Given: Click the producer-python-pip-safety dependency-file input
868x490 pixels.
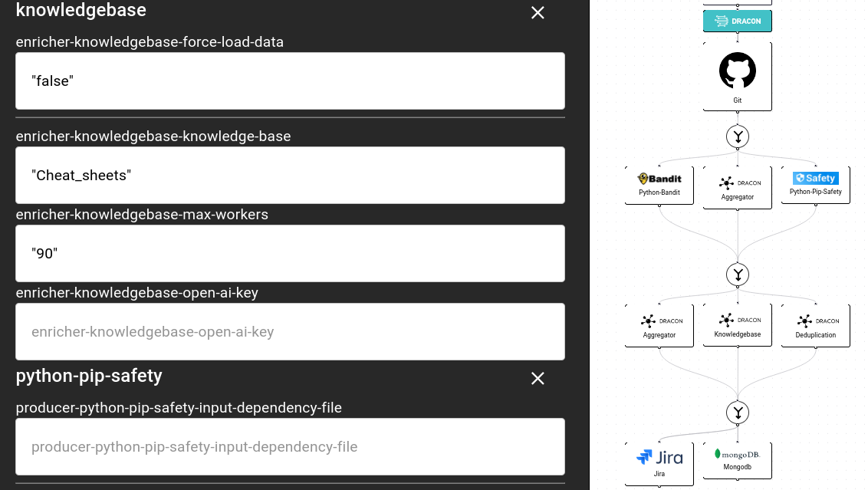Looking at the screenshot, I should (x=290, y=446).
